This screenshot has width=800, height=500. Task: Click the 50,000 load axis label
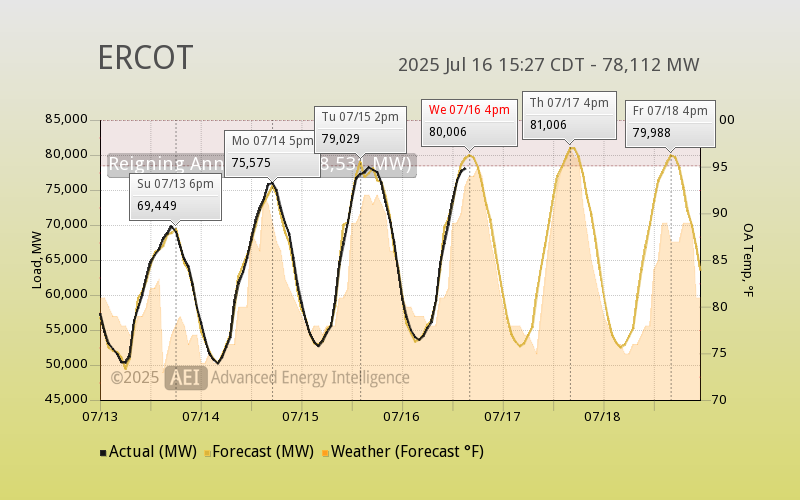click(x=66, y=364)
